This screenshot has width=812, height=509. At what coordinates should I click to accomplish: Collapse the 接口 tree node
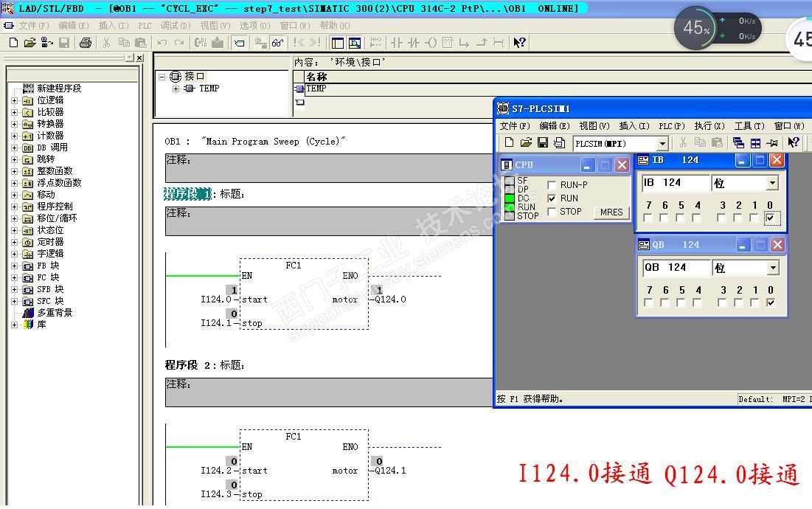(x=162, y=77)
